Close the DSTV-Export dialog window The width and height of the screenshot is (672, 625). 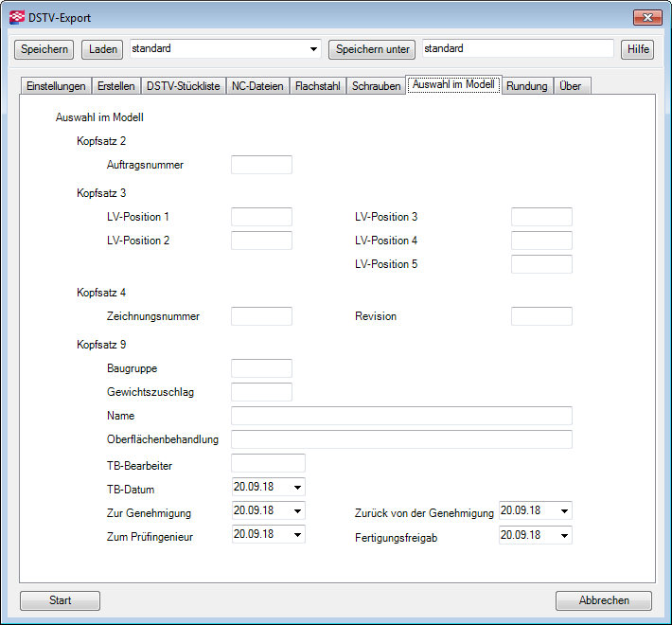(646, 17)
